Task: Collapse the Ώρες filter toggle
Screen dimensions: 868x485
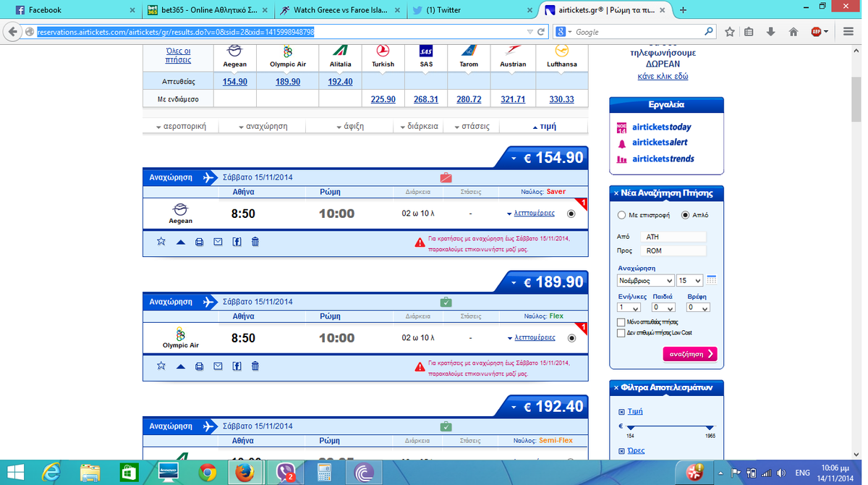Action: point(622,451)
